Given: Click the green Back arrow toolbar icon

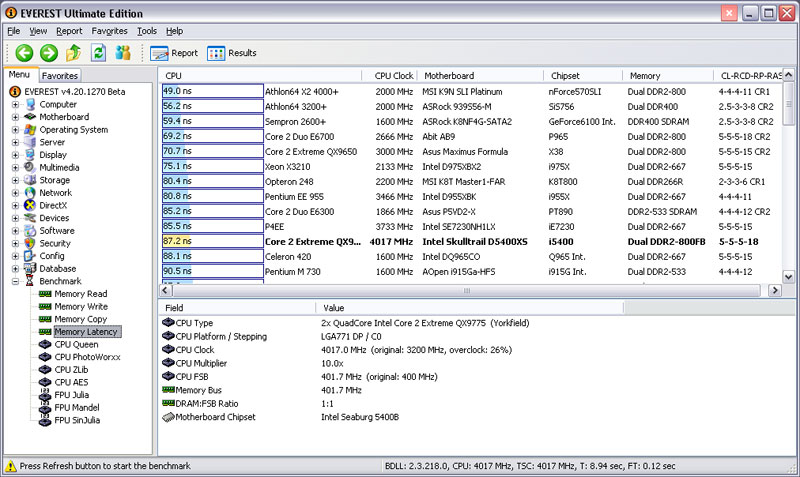Looking at the screenshot, I should [x=24, y=53].
